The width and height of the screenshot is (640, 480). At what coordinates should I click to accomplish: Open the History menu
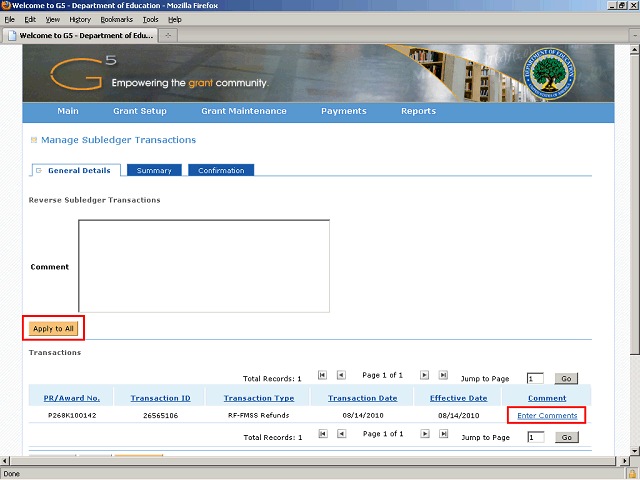(80, 20)
